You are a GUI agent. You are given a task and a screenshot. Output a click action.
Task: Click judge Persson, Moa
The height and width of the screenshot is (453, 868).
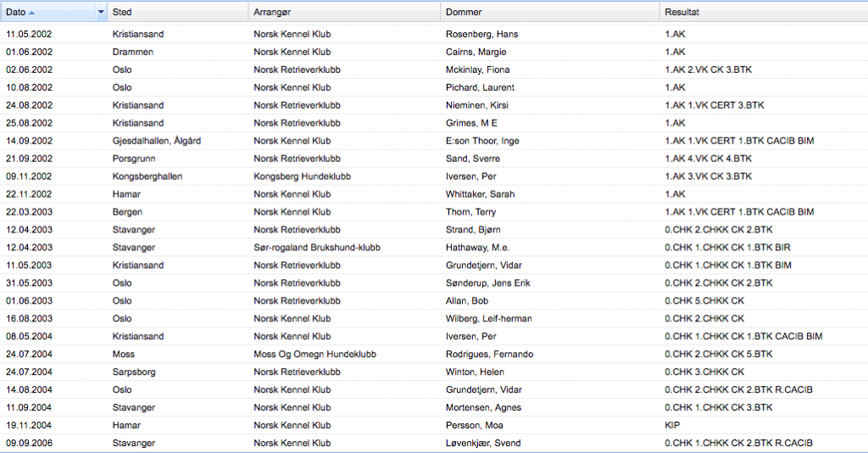click(475, 425)
